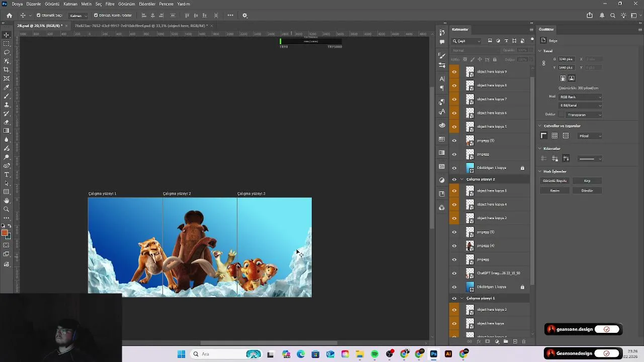Select the Horizontal Type tool
Viewport: 644px width, 362px height.
7,174
